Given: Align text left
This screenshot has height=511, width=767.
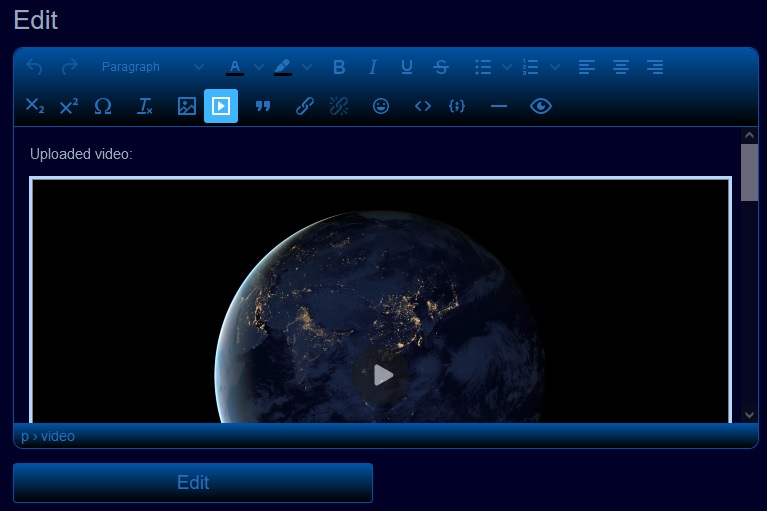Looking at the screenshot, I should point(587,67).
